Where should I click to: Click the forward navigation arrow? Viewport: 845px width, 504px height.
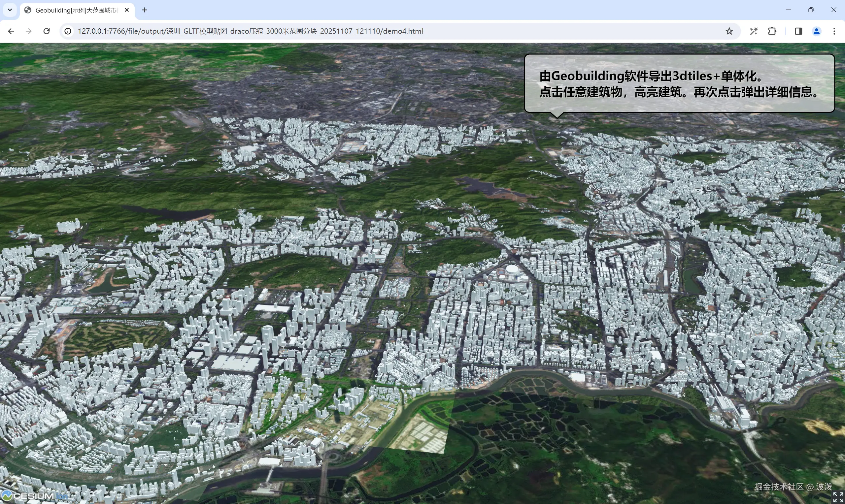click(x=28, y=31)
